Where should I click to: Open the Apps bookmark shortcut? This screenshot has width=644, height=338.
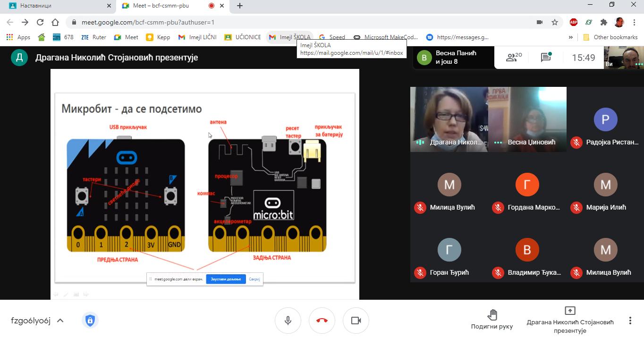click(18, 37)
